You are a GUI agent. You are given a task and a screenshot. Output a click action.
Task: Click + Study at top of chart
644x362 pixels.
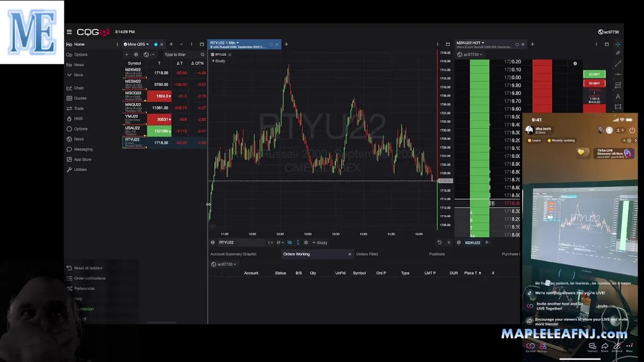click(218, 61)
